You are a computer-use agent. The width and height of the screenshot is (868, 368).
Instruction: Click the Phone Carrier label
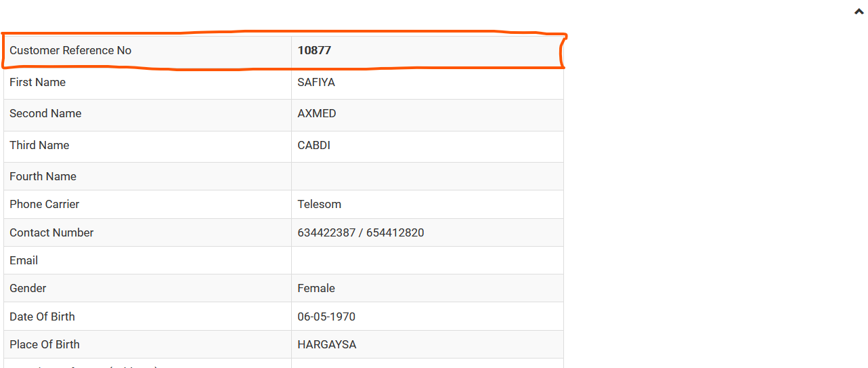45,204
